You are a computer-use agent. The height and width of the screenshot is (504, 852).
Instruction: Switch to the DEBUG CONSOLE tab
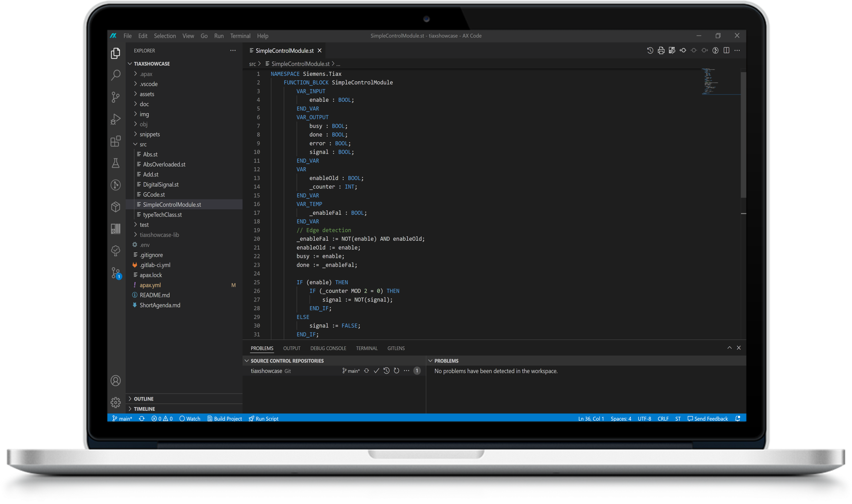(328, 348)
